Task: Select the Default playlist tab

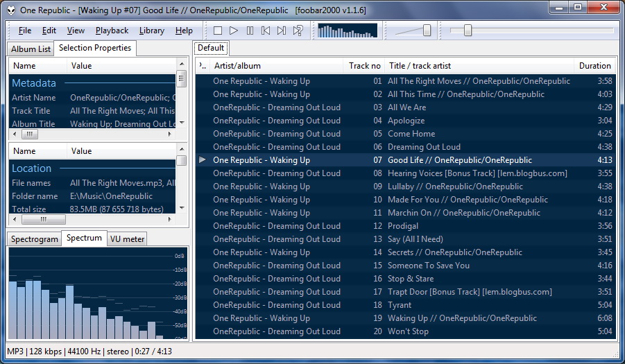Action: coord(210,48)
